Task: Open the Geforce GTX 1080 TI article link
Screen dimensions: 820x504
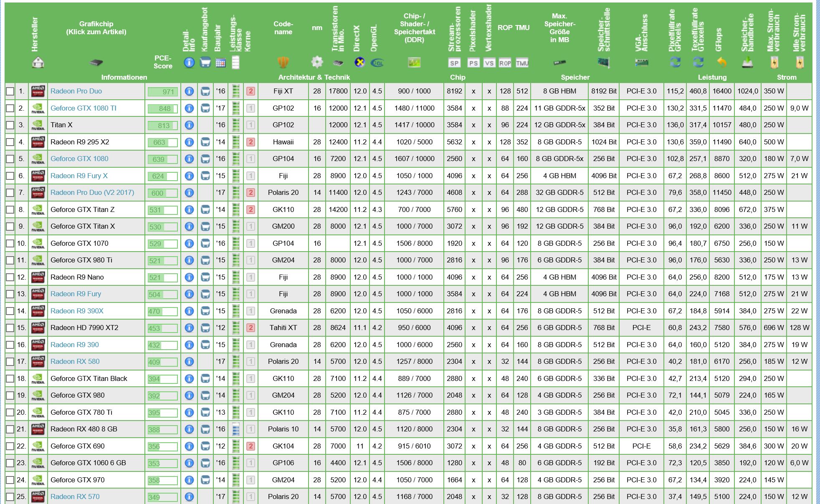Action: coord(84,108)
